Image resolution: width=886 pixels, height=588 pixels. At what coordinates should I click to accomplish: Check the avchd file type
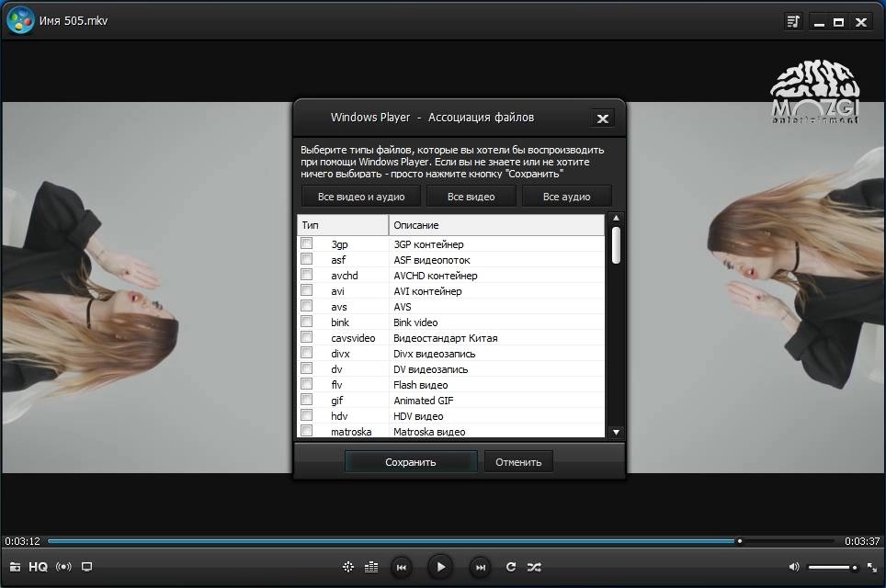tap(306, 275)
